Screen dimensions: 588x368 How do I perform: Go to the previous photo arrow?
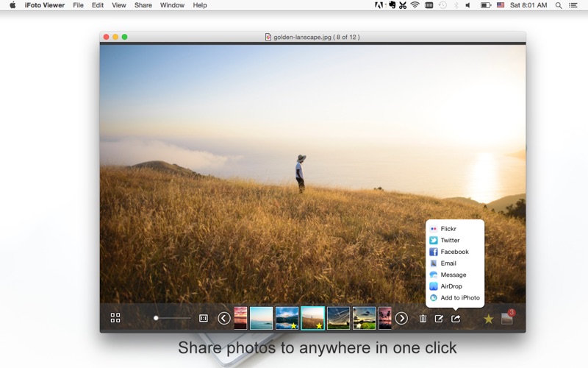(224, 319)
